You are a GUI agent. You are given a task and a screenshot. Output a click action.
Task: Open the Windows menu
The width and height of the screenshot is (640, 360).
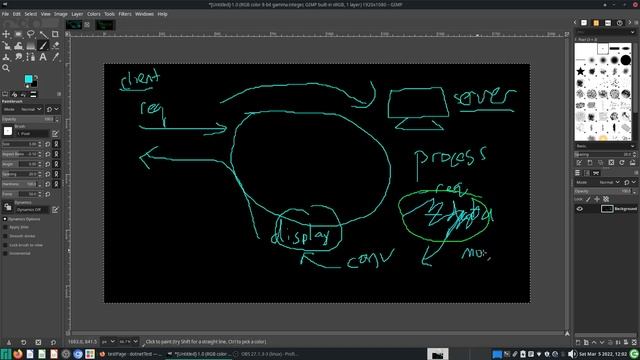click(x=144, y=14)
